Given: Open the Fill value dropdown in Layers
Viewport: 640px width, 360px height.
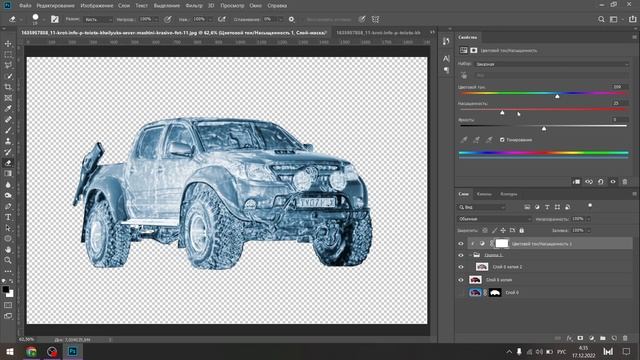Looking at the screenshot, I should pyautogui.click(x=588, y=231).
